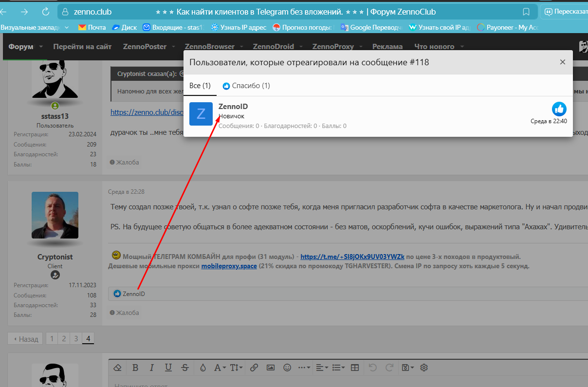Reload the zenno.club page

[46, 12]
